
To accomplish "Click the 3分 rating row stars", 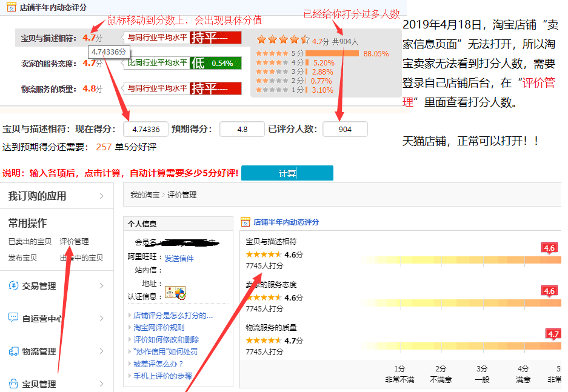I will pos(272,71).
